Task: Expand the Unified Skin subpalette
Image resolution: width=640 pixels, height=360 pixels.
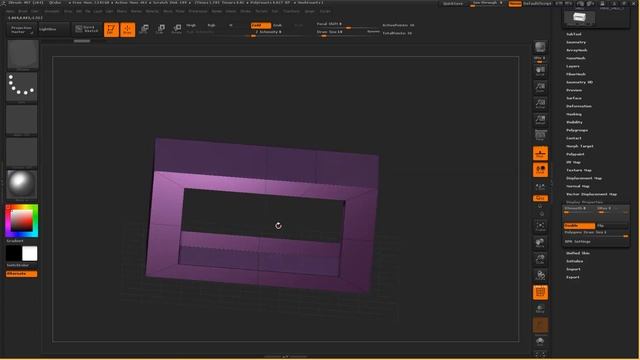Action: coord(578,253)
